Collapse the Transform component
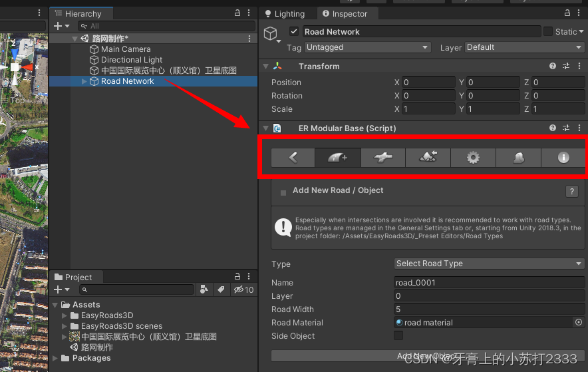This screenshot has height=372, width=588. [266, 66]
